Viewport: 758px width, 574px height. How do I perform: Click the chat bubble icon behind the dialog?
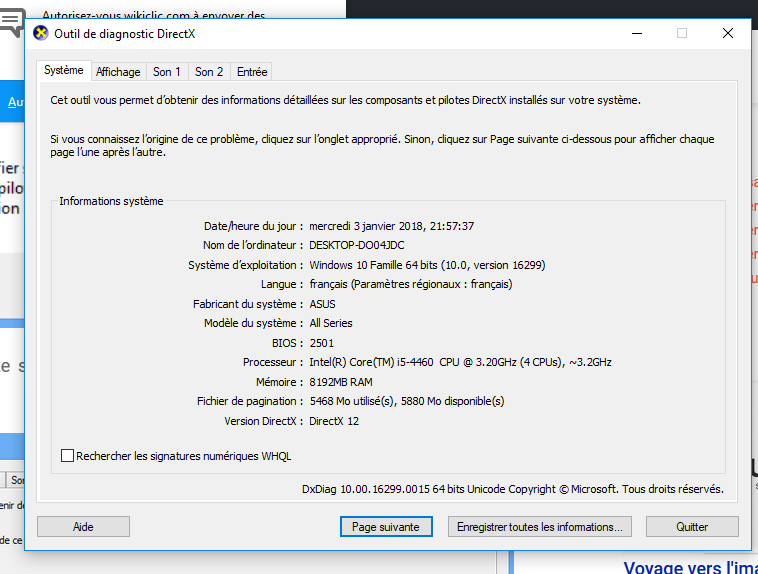point(12,22)
